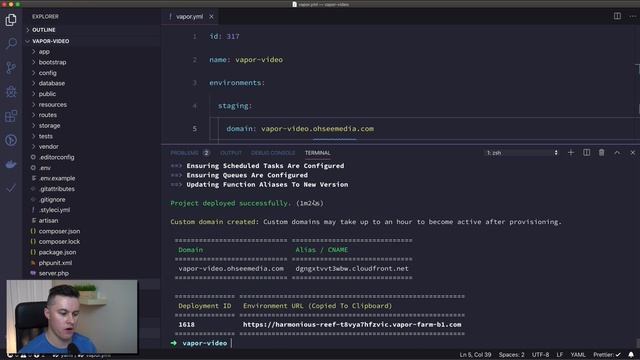The height and width of the screenshot is (360, 640).
Task: Expand the public folder
Action: 47,94
